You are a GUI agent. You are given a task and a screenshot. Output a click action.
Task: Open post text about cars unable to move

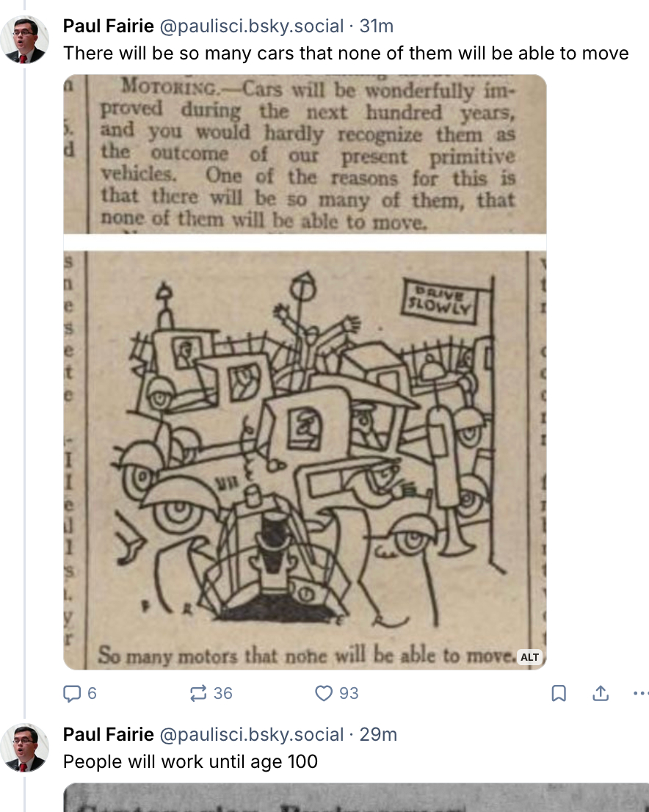point(346,54)
